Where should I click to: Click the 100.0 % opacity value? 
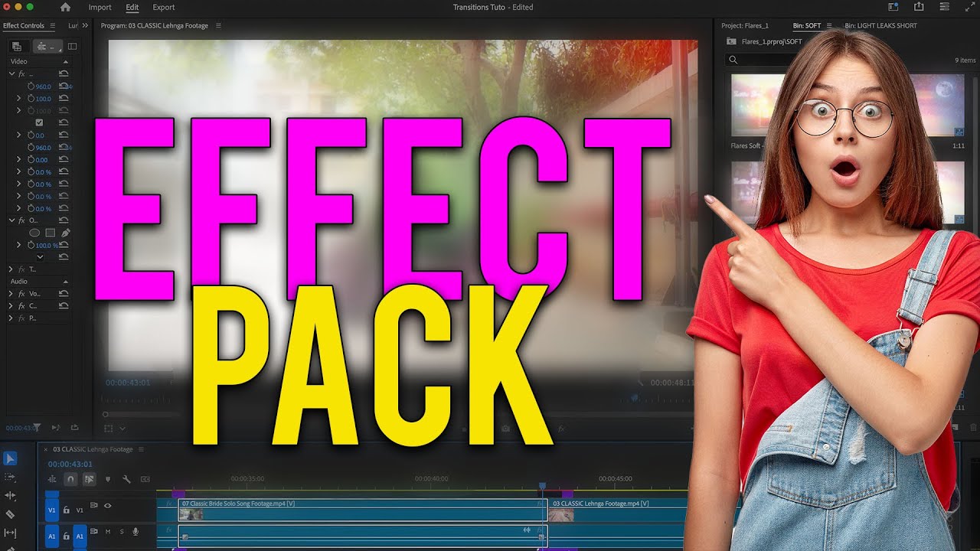pos(46,246)
